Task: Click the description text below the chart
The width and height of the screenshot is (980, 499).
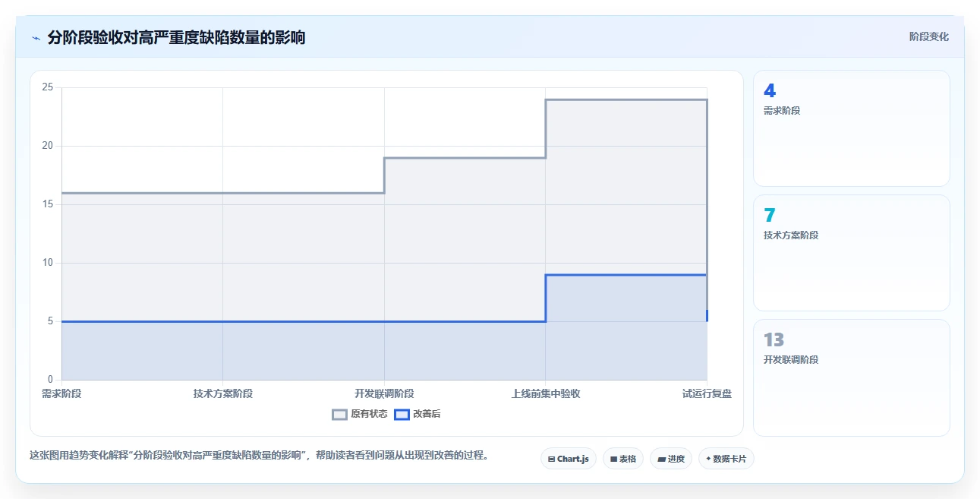Action: (259, 456)
